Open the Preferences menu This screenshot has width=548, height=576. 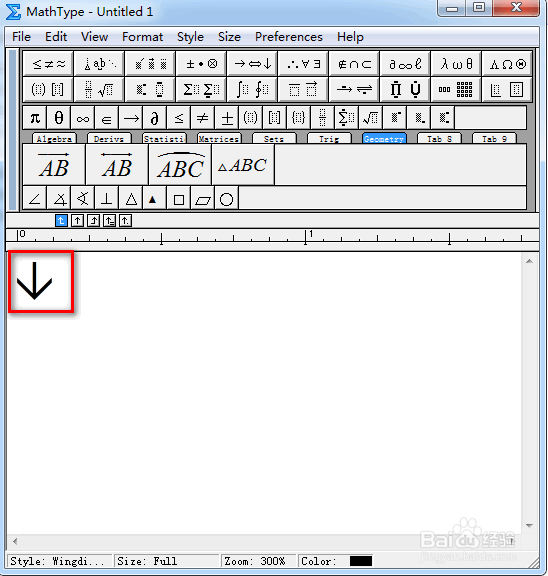point(289,37)
